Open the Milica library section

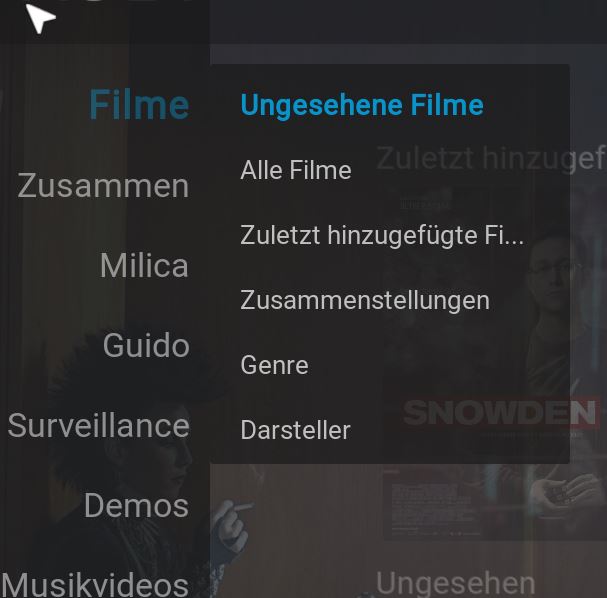pyautogui.click(x=144, y=266)
